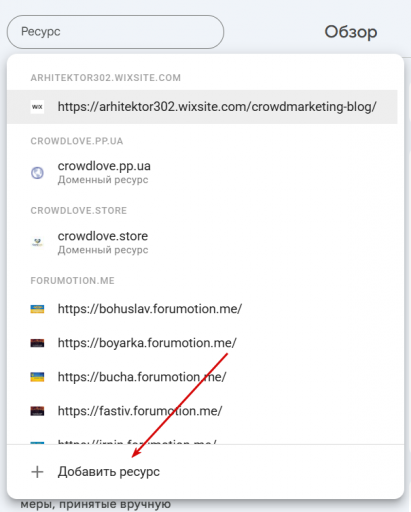This screenshot has height=512, width=411.
Task: Select the crowdlove.pp.ua domain property
Action: [x=202, y=173]
